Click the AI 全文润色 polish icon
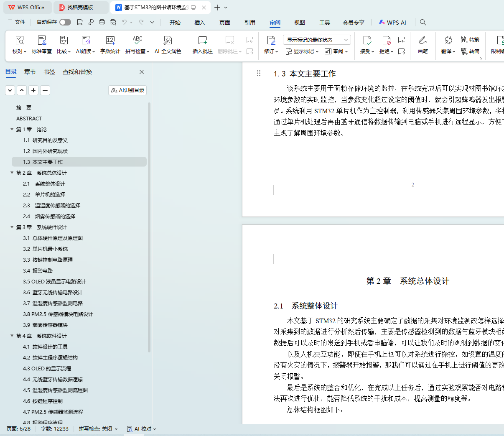Viewport: 504px width, 436px height. point(168,41)
